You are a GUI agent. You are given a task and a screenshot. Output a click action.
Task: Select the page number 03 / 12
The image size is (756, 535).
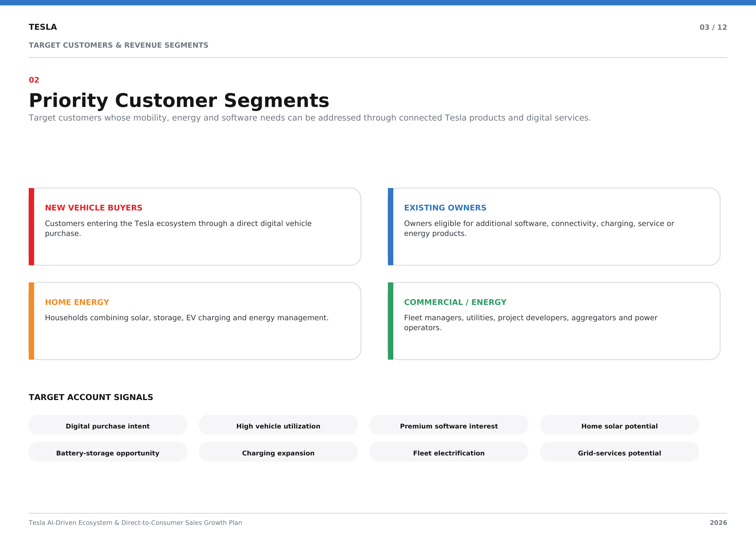713,27
